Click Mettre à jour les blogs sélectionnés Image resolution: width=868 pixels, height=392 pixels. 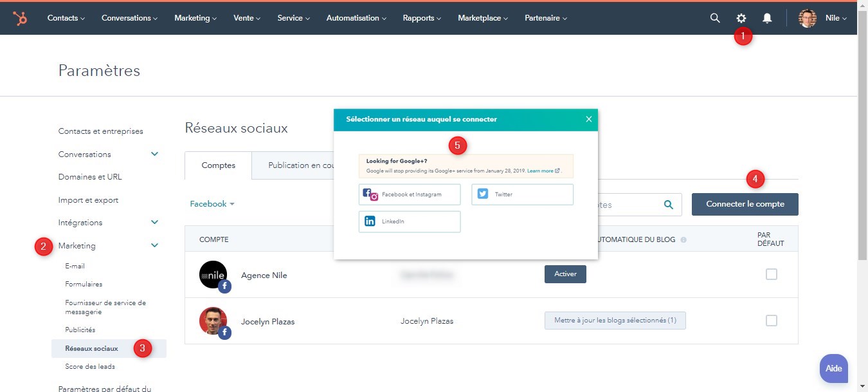coord(615,321)
